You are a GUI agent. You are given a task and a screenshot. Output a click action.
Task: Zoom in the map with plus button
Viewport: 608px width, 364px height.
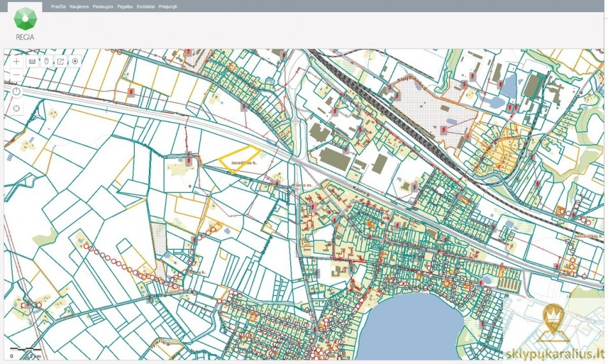click(16, 61)
